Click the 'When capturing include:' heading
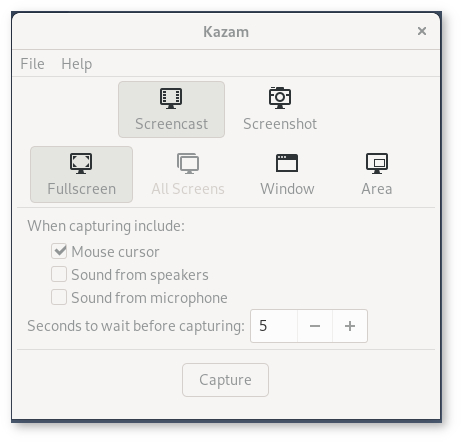Screen dimensions: 461x442 pyautogui.click(x=106, y=226)
